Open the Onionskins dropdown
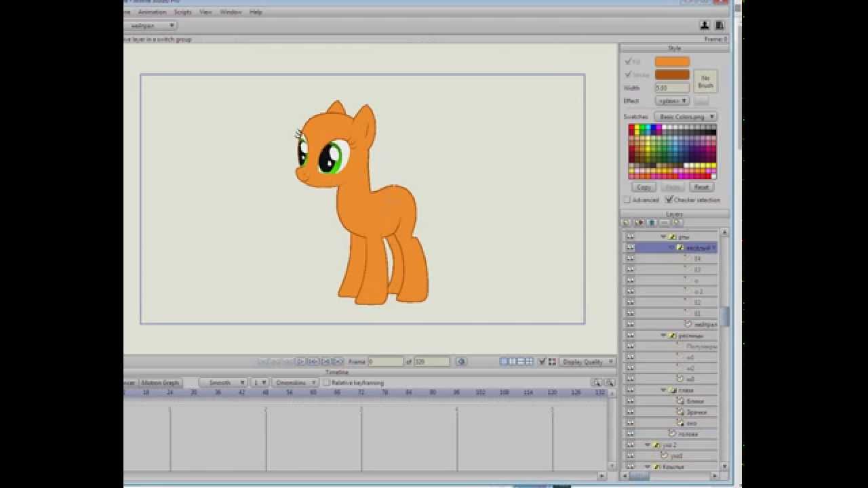Screen dimensions: 868x488 pos(295,383)
